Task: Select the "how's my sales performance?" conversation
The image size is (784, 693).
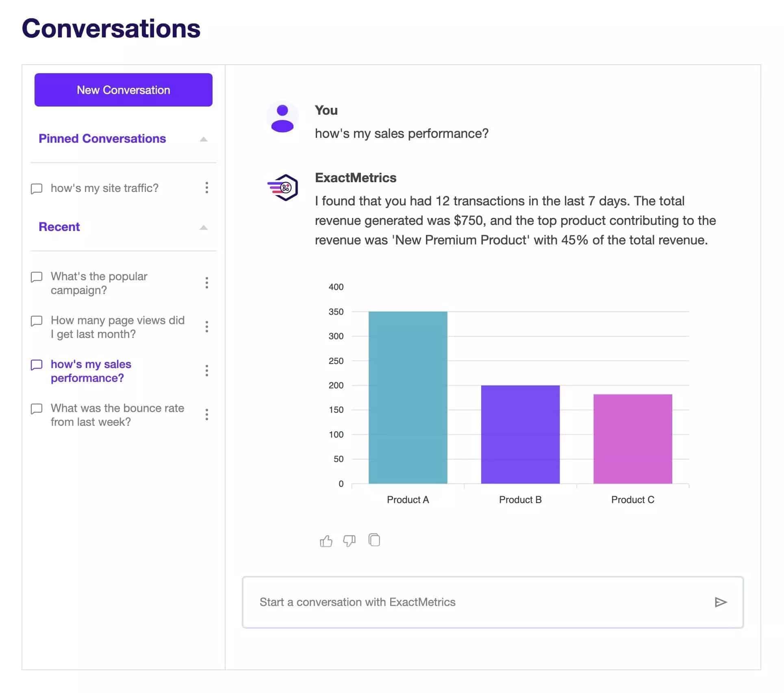Action: coord(91,371)
